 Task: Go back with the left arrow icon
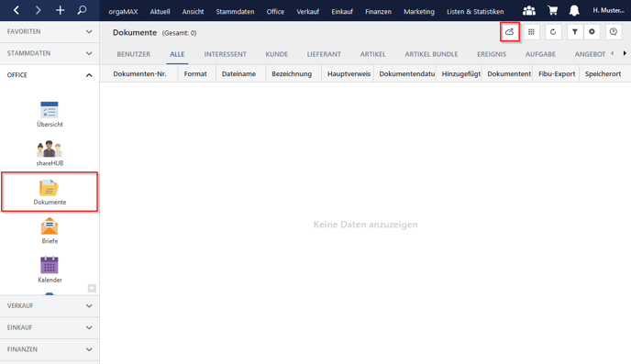(x=17, y=10)
